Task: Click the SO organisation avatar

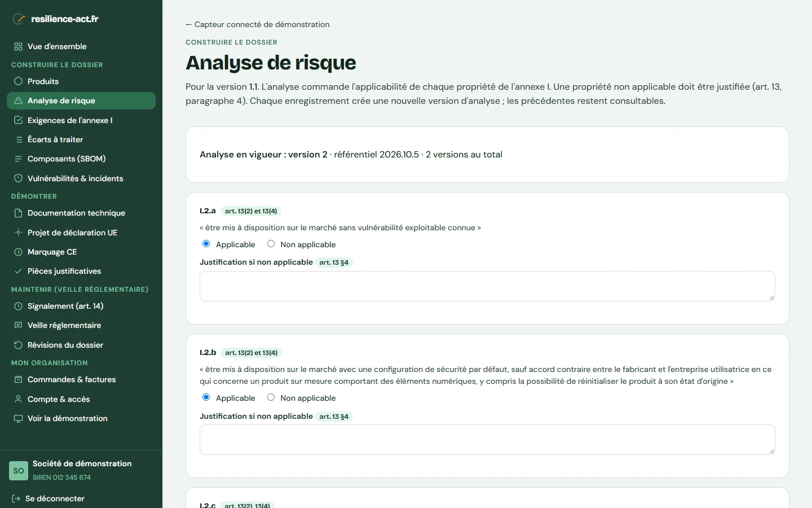Action: [x=19, y=471]
